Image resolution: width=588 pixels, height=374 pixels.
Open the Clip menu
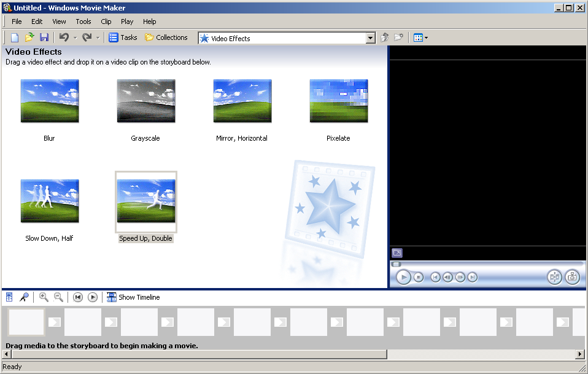pos(106,21)
